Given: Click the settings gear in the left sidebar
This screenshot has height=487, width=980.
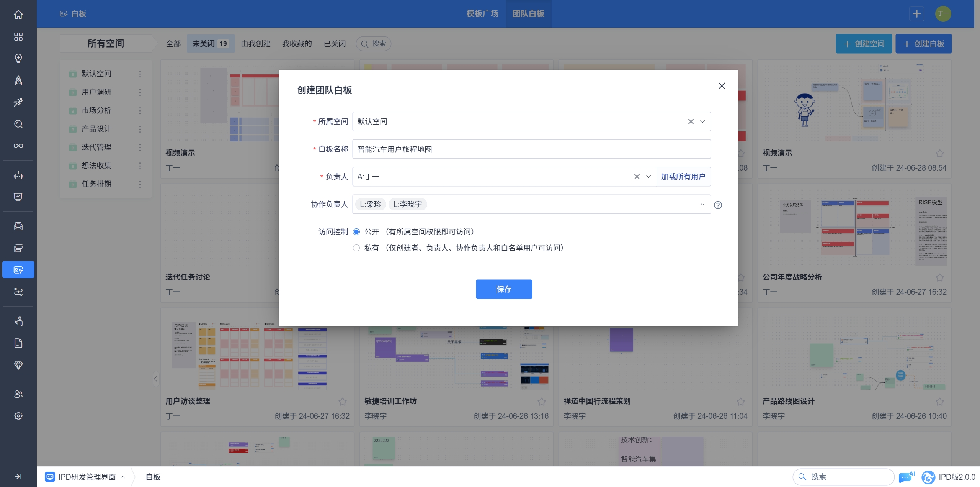Looking at the screenshot, I should [18, 416].
